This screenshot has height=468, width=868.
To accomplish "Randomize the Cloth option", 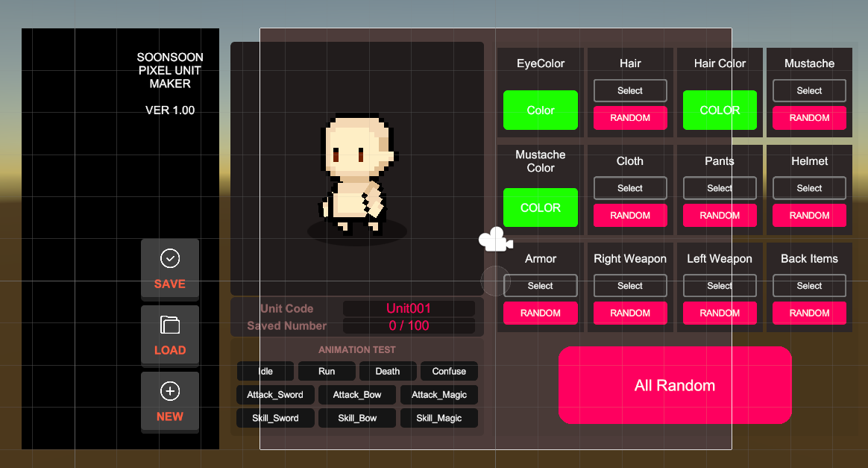I will [x=630, y=216].
